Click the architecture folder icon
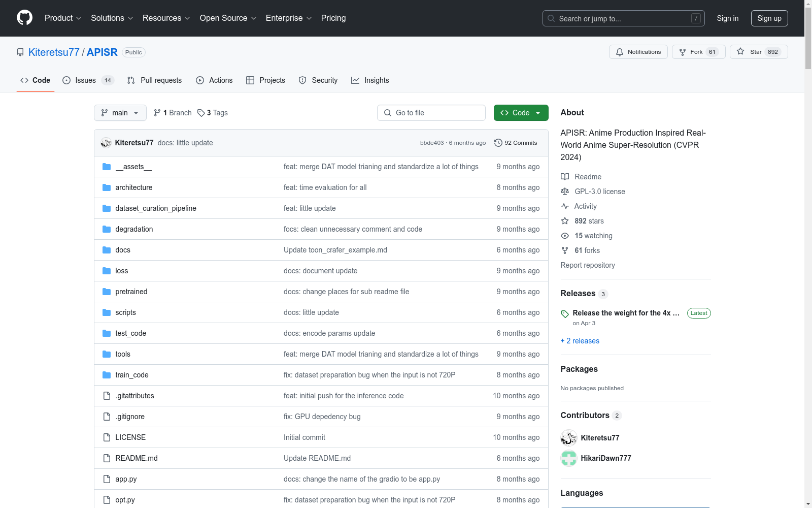This screenshot has width=812, height=508. click(x=107, y=187)
